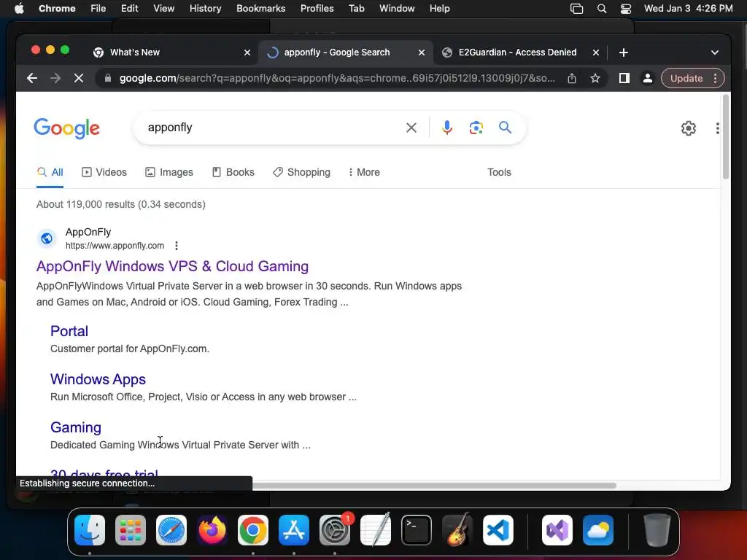Open Trash in the Dock

pos(657,530)
